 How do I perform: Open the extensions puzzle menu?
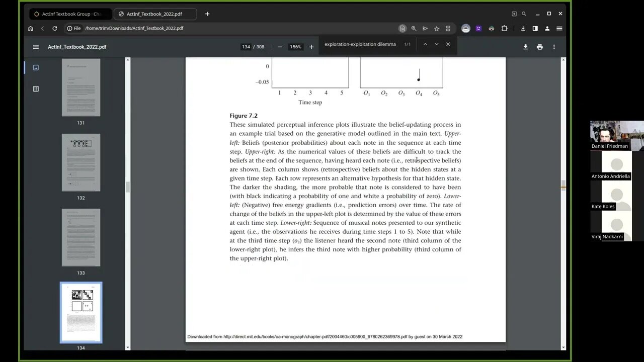point(505,28)
